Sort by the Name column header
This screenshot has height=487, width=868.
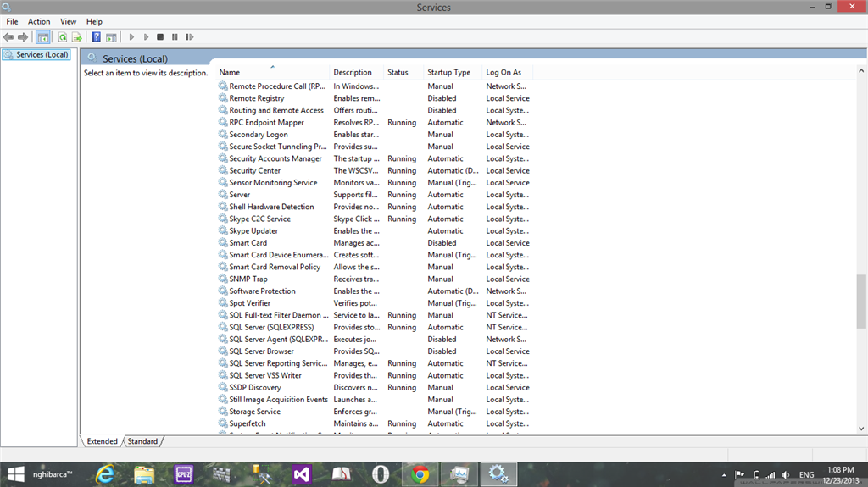pos(272,73)
